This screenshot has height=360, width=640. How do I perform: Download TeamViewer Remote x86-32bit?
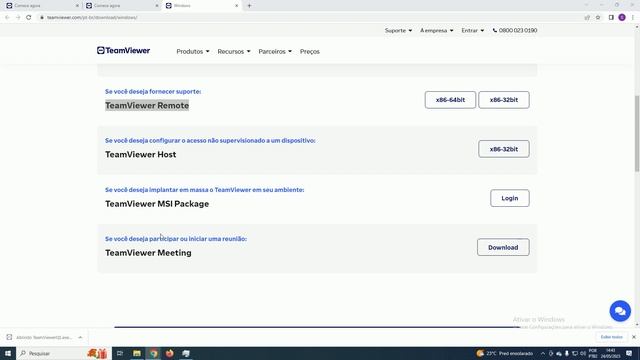pos(504,100)
